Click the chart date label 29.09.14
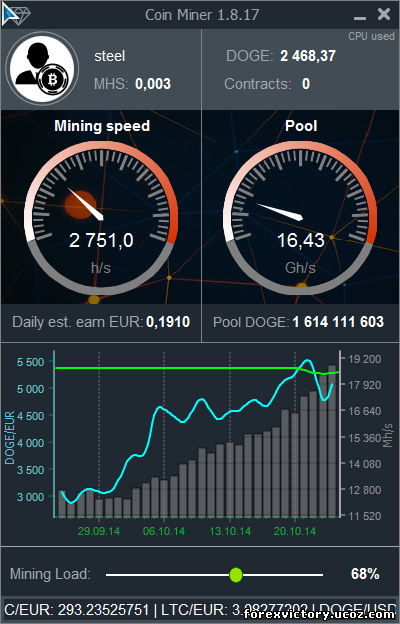400x624 pixels. point(99,531)
